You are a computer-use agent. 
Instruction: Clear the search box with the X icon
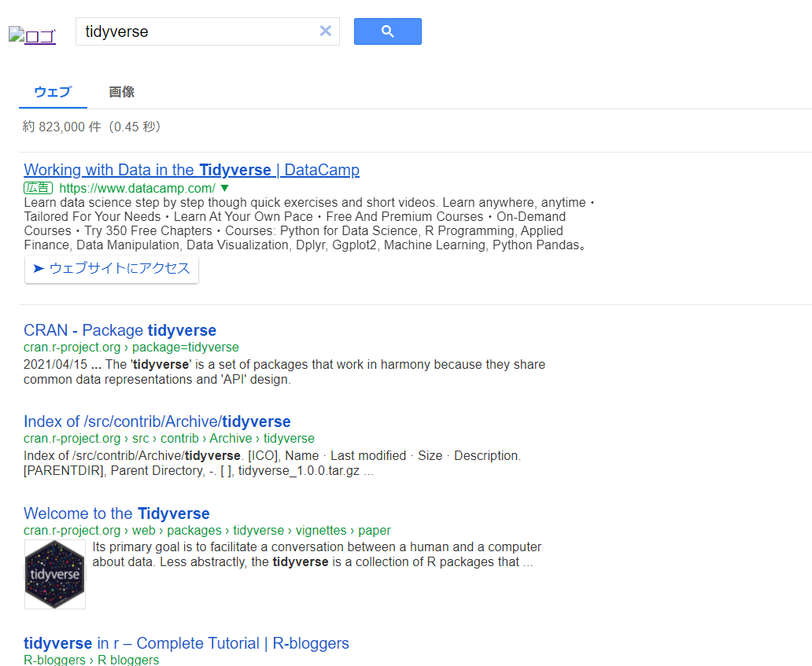(x=325, y=31)
